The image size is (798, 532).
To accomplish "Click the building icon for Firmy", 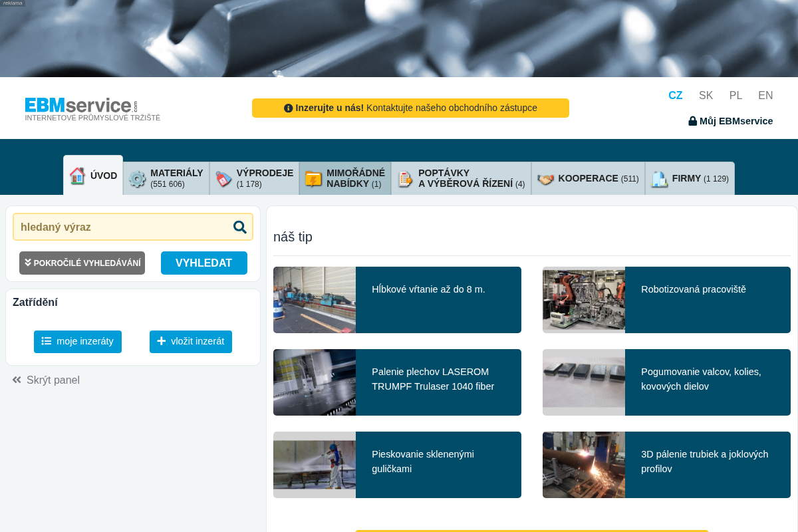I will pos(659,179).
